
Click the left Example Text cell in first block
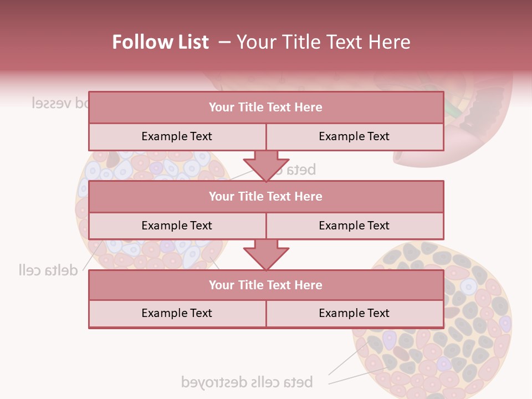[x=177, y=136]
